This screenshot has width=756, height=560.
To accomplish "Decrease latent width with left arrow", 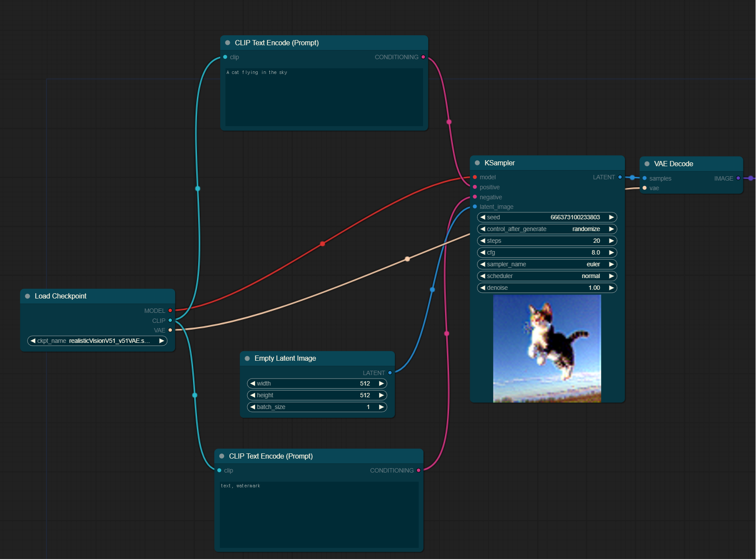I will (253, 383).
